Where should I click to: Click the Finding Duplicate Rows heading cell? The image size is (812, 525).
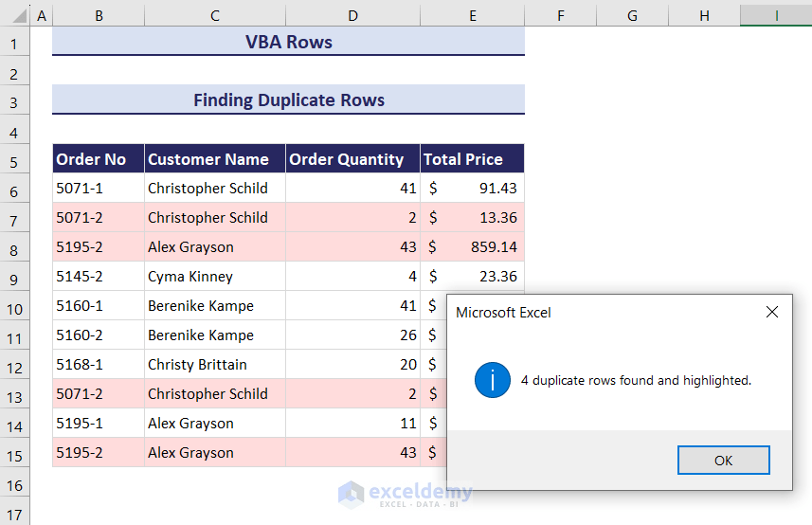click(x=288, y=100)
